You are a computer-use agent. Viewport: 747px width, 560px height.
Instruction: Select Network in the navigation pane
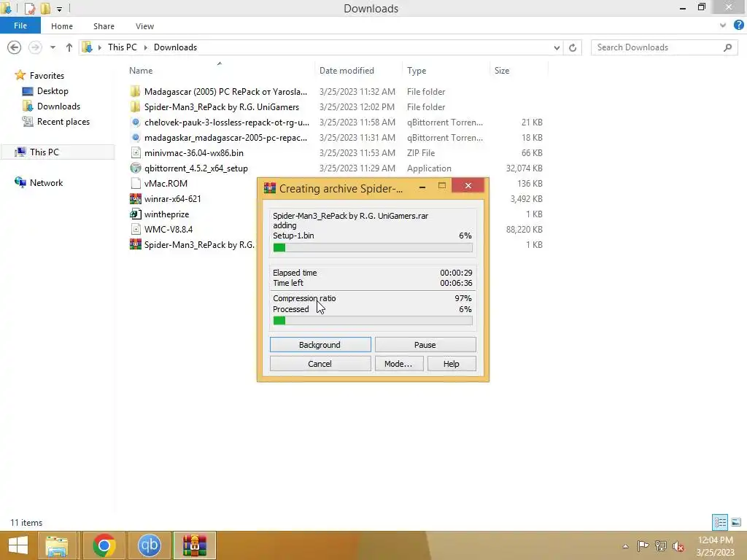point(46,182)
